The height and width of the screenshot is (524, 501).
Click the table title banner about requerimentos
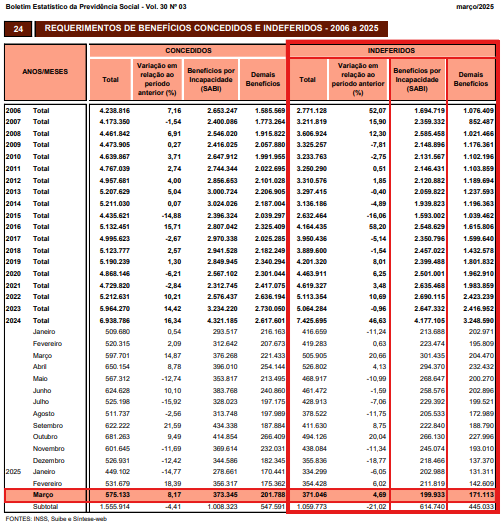coord(211,28)
